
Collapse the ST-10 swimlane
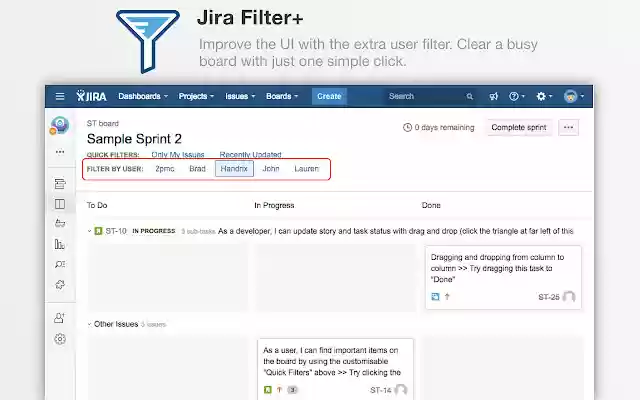tap(89, 231)
